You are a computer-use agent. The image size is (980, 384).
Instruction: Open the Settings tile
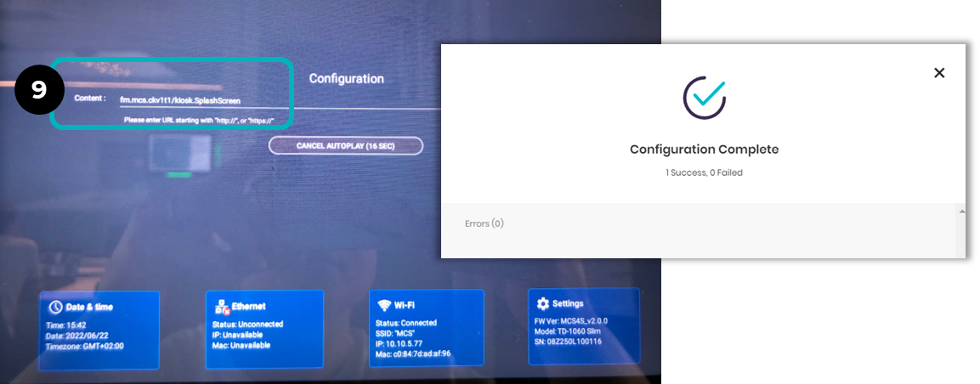(584, 326)
